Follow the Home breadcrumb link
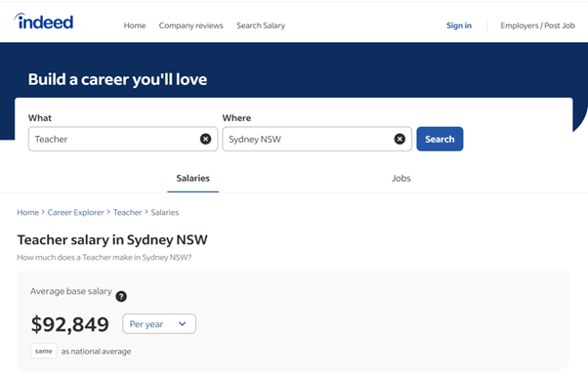Image resolution: width=588 pixels, height=380 pixels. click(27, 212)
